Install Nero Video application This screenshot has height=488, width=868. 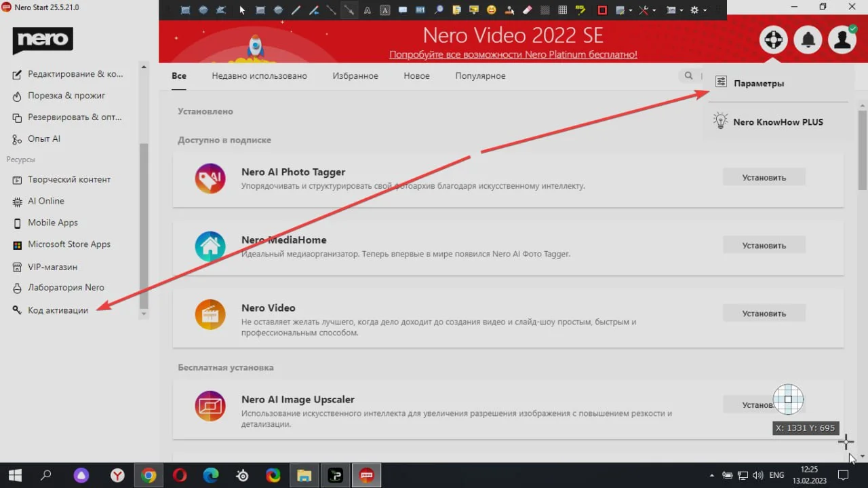coord(764,313)
